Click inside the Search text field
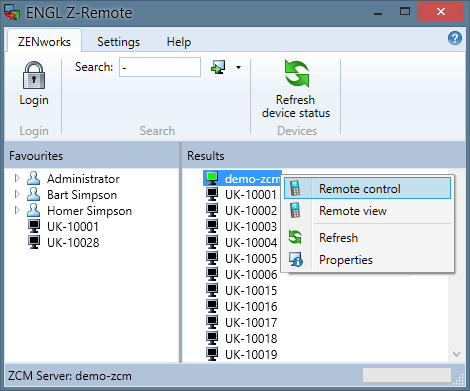The height and width of the screenshot is (391, 470). [160, 67]
